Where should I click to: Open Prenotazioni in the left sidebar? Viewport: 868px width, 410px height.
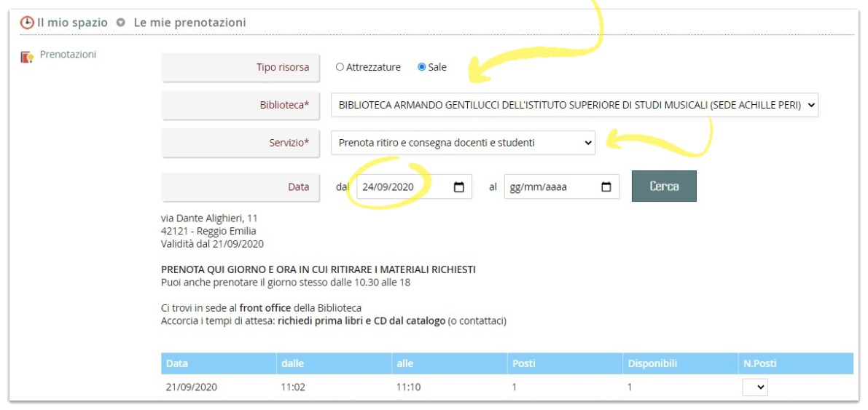point(68,55)
